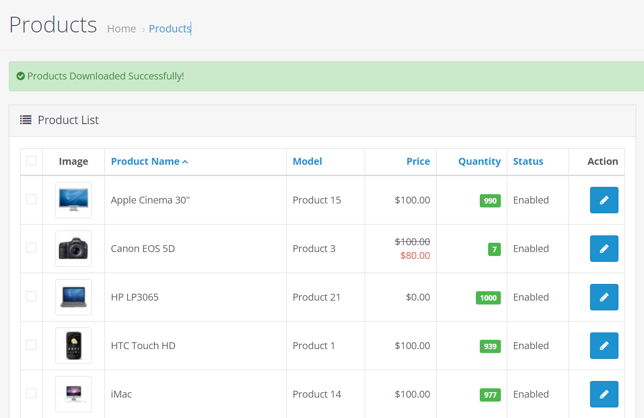Open the Apple Cinema monitor thumbnail
This screenshot has height=418, width=644.
click(74, 200)
